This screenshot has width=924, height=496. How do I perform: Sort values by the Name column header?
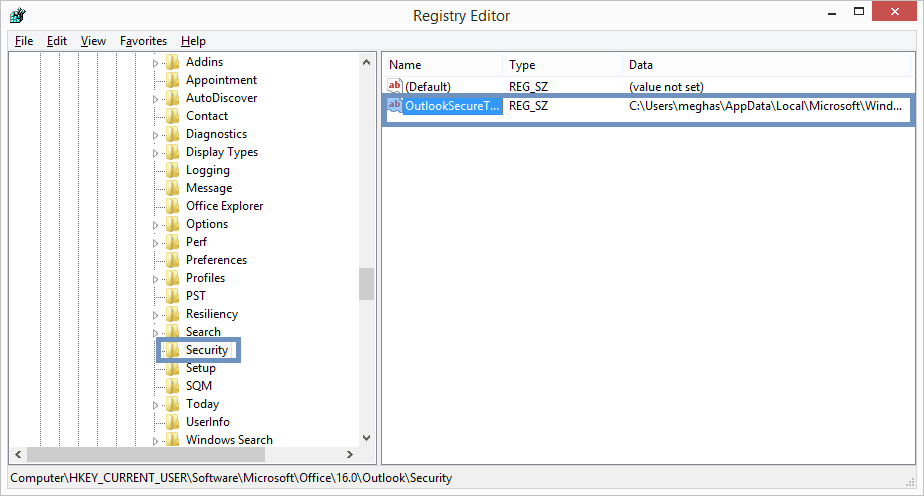click(x=442, y=65)
